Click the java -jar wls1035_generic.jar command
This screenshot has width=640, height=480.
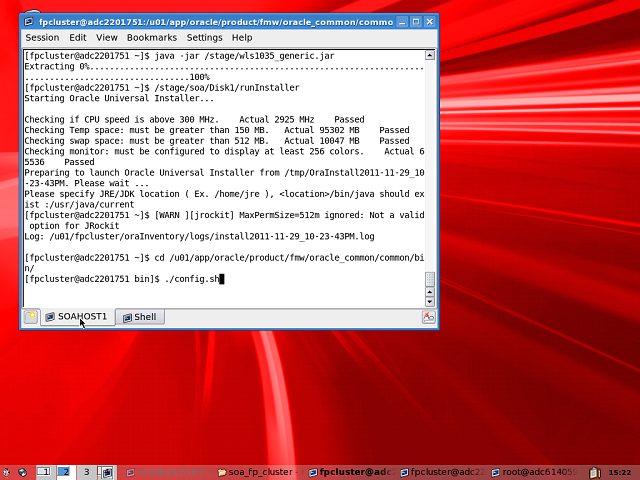pyautogui.click(x=244, y=56)
